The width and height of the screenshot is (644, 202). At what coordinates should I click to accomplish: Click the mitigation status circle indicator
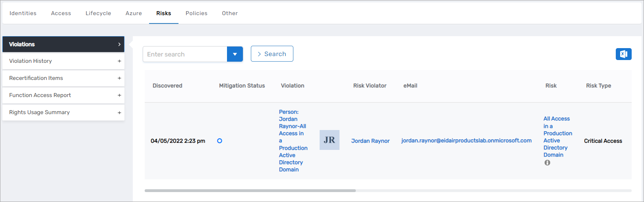coord(219,141)
